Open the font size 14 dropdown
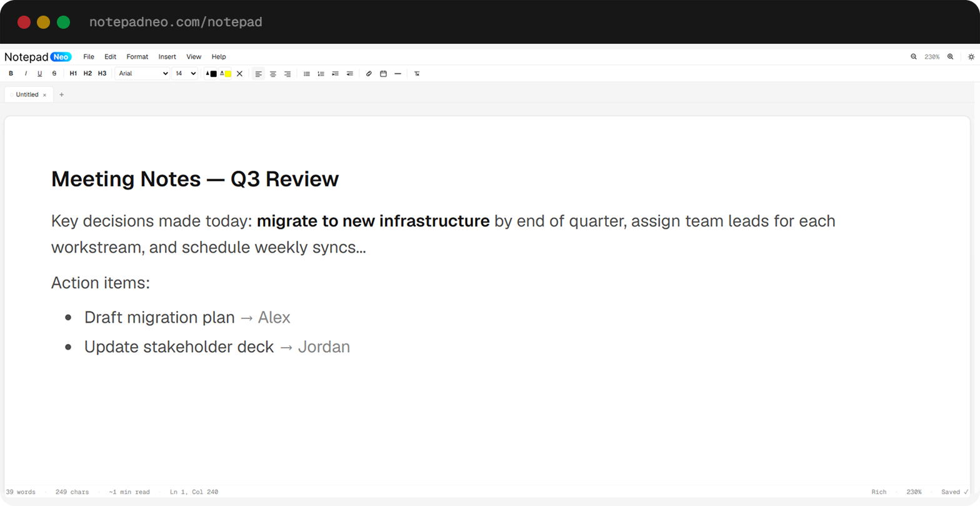Viewport: 980px width, 506px height. 185,74
